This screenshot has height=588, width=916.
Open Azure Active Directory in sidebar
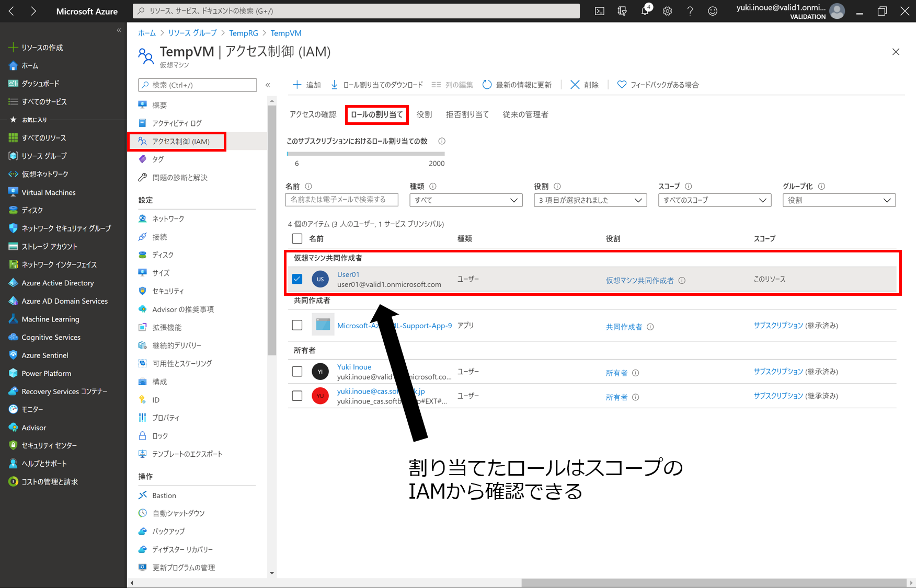(x=58, y=283)
